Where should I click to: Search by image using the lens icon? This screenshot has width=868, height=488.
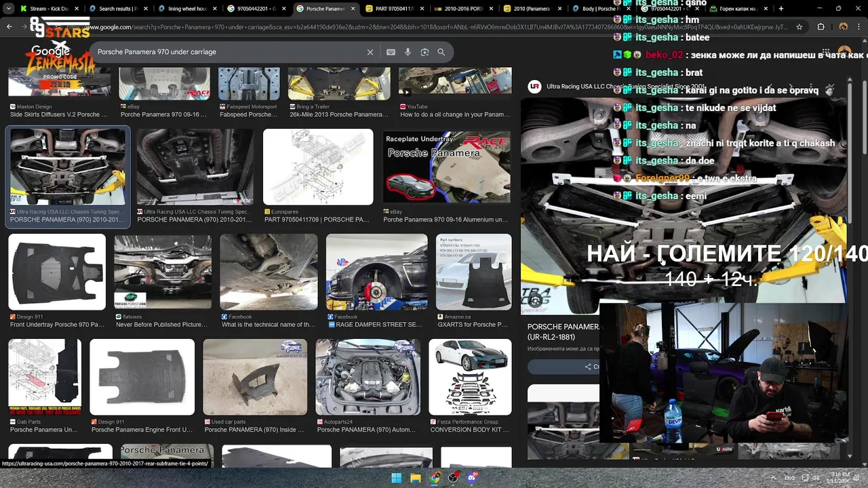pyautogui.click(x=425, y=52)
